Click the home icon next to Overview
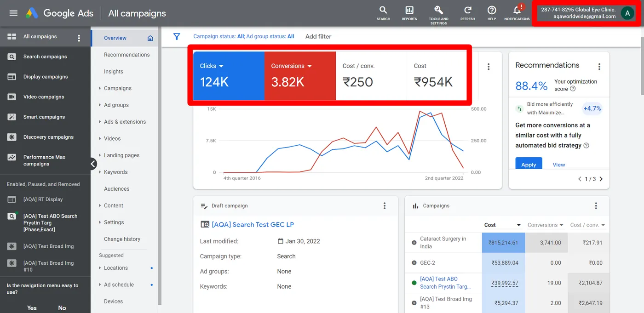The width and height of the screenshot is (644, 313). point(150,38)
